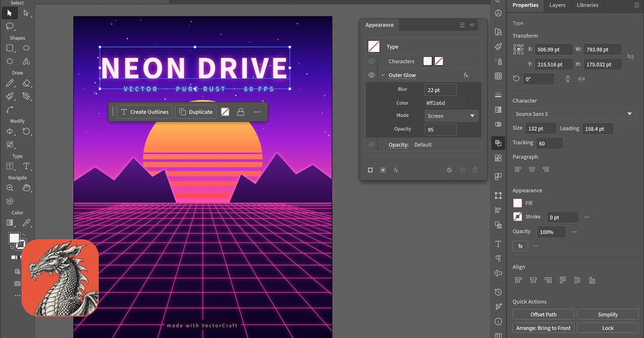644x338 pixels.
Task: Activate the Zoom tool
Action: pyautogui.click(x=10, y=188)
